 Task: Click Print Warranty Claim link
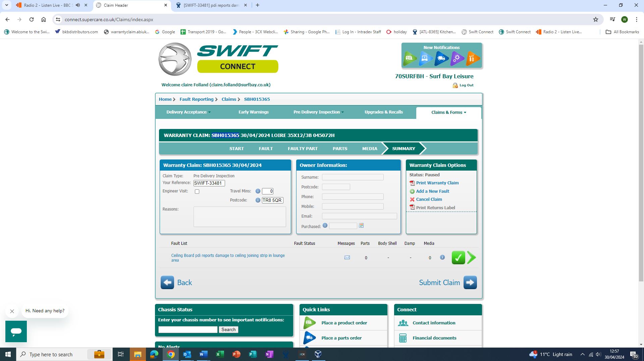click(x=437, y=183)
